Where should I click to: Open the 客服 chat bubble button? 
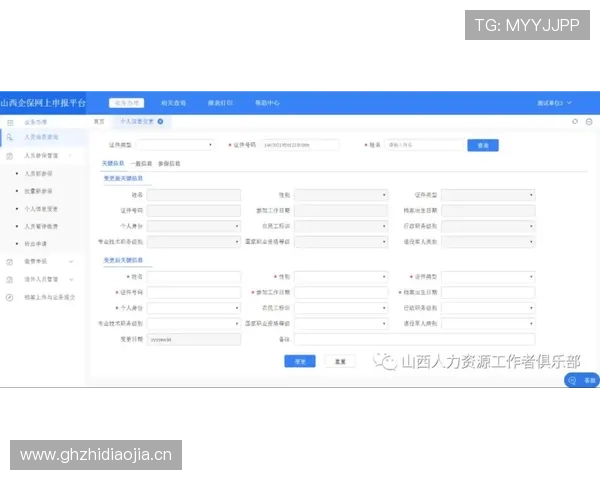coord(582,380)
